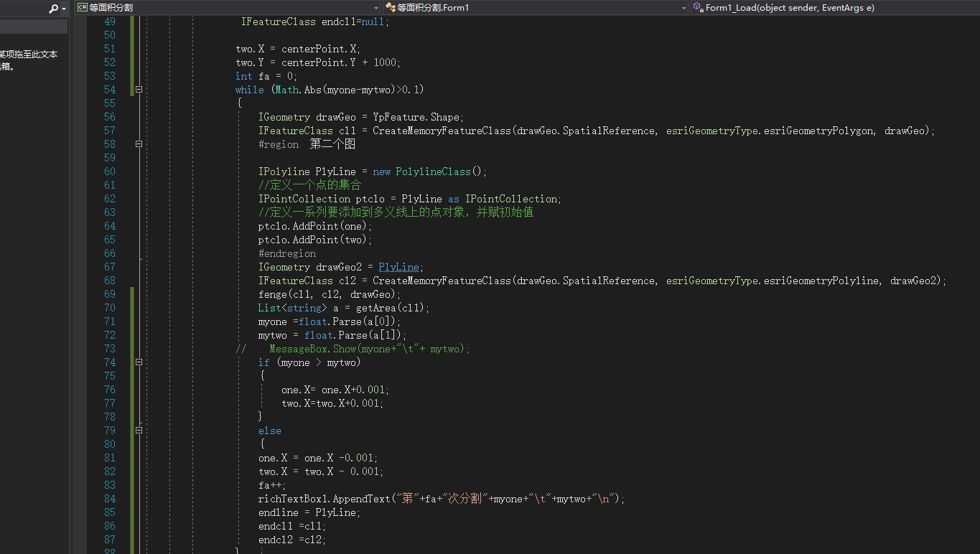Collapse the if block at line 74
Screen dimensions: 980x554
[139, 362]
